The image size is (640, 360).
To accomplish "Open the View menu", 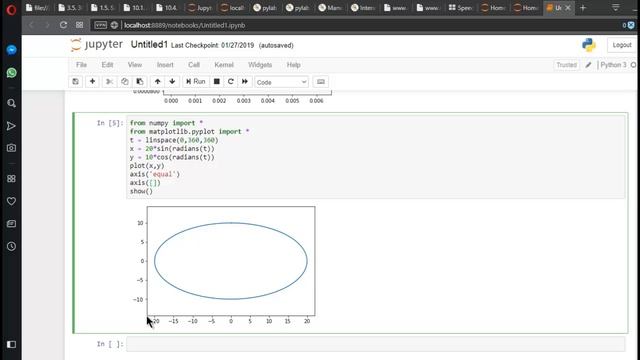I will (x=135, y=65).
